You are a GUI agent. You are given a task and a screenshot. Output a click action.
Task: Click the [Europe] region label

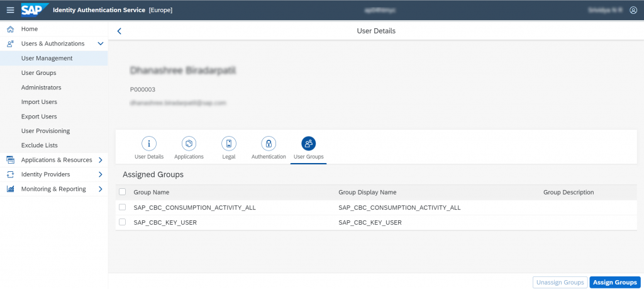click(x=160, y=10)
